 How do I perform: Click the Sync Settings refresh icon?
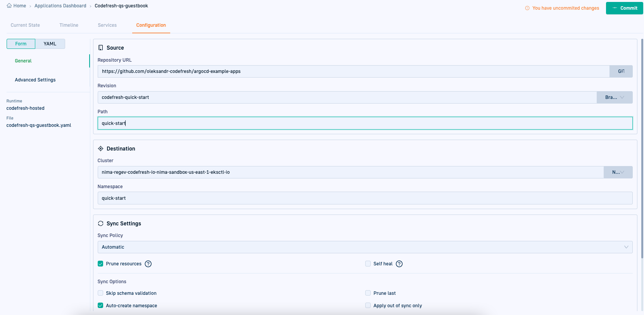(100, 223)
